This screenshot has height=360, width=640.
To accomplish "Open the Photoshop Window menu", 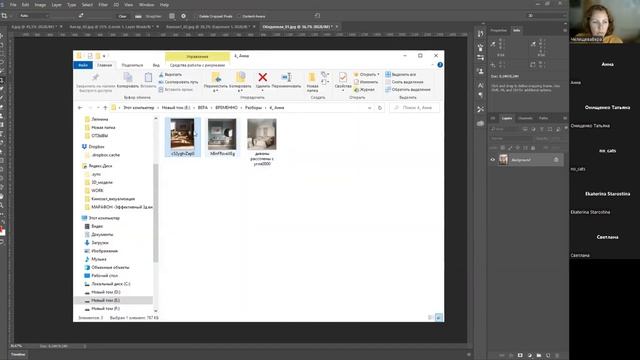I will (146, 5).
